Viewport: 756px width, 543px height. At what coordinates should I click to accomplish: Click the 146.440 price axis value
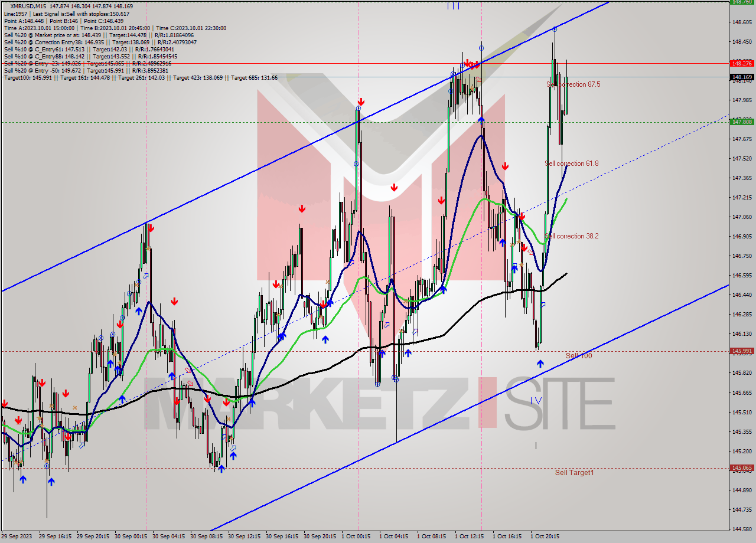pyautogui.click(x=742, y=295)
